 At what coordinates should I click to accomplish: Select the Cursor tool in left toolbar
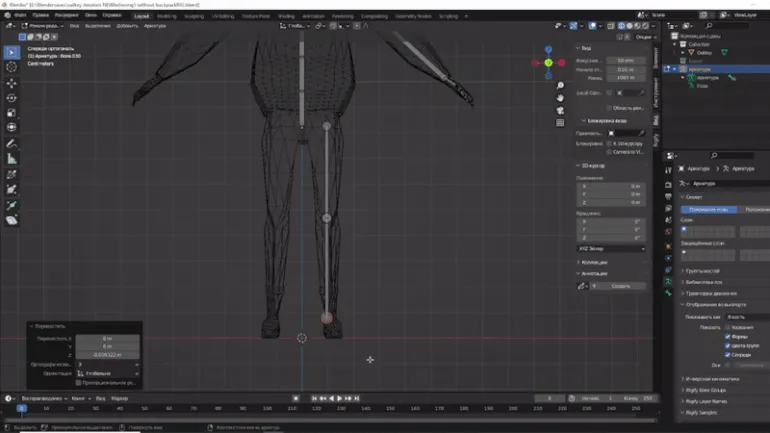click(12, 67)
